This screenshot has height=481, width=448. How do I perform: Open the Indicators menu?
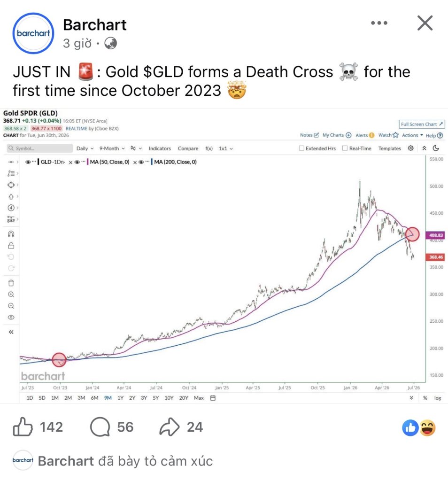[x=160, y=148]
